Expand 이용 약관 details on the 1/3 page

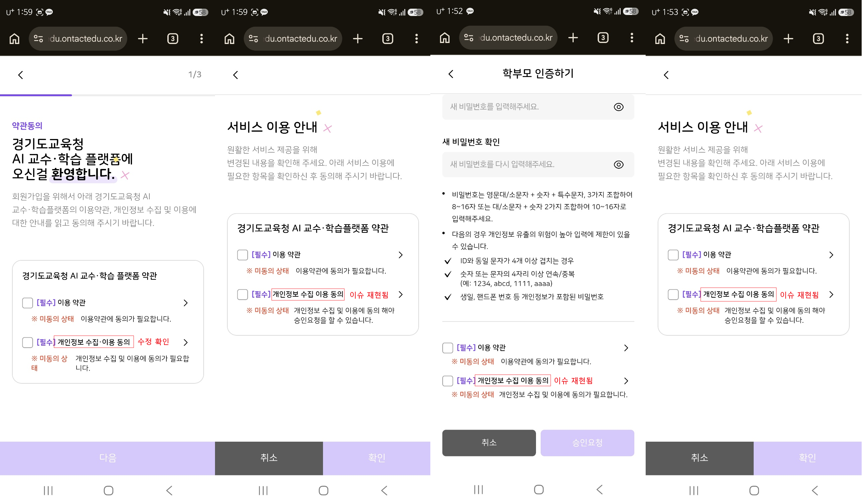point(186,303)
